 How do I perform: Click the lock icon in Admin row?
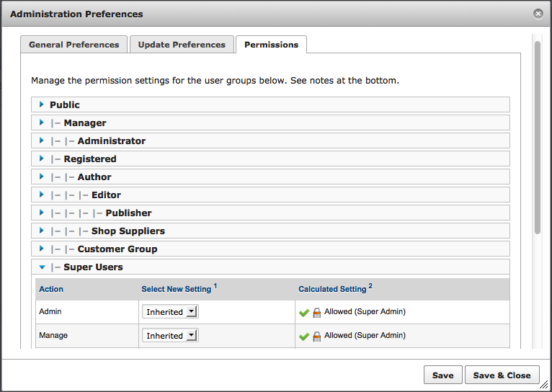316,313
